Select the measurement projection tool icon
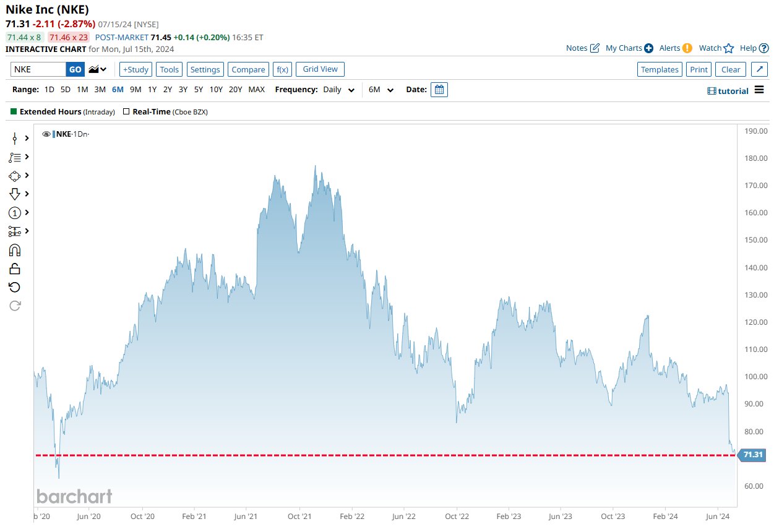 click(x=15, y=231)
